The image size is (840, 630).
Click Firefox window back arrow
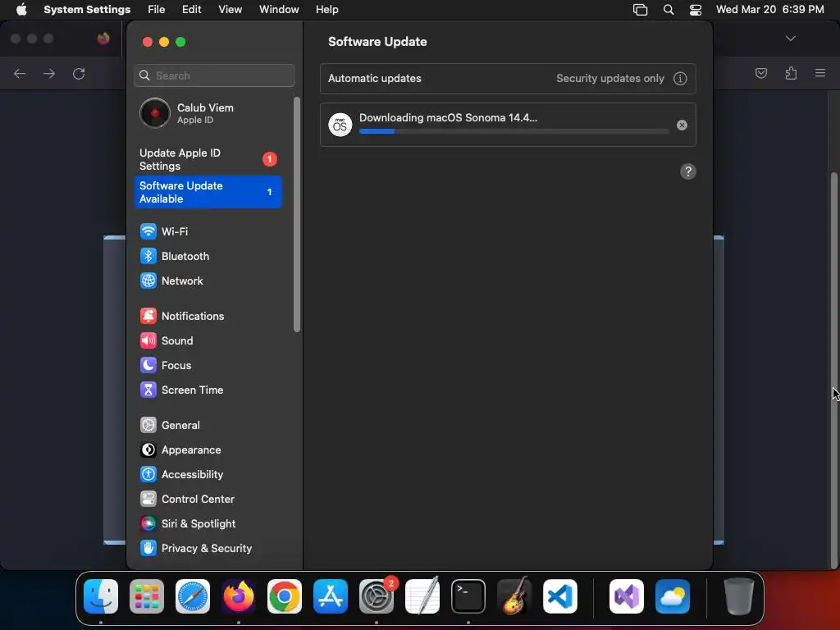[x=20, y=73]
